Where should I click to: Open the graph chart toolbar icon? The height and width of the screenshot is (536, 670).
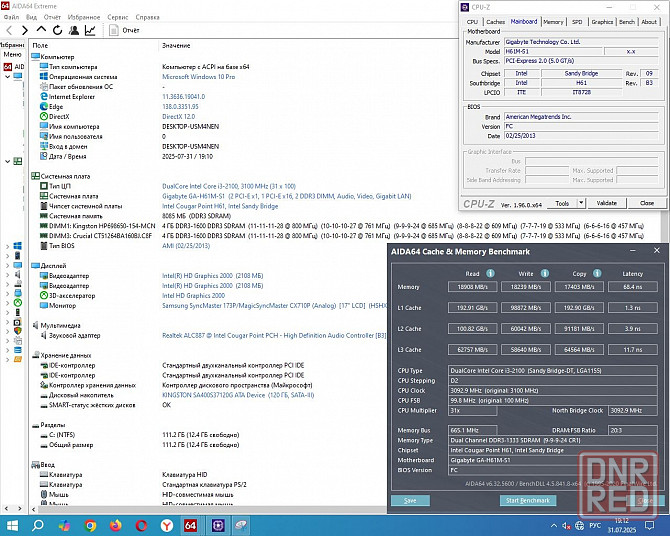pos(90,30)
